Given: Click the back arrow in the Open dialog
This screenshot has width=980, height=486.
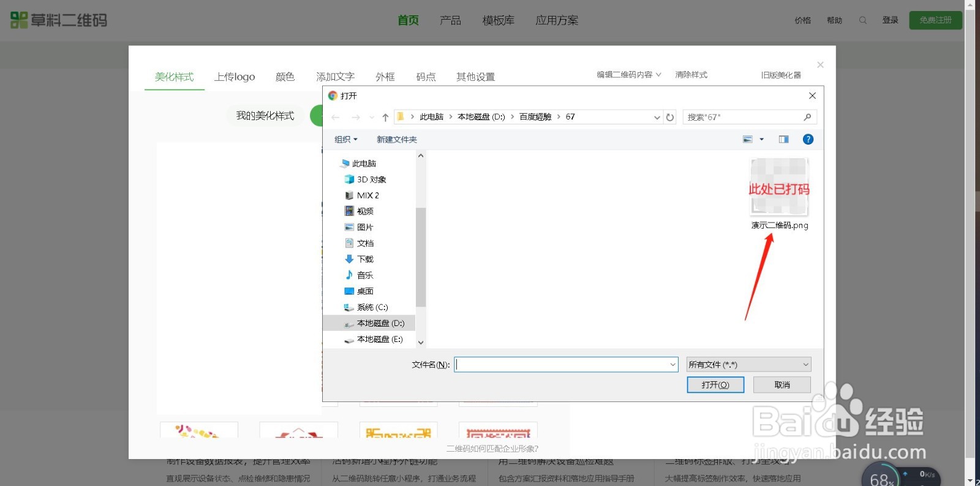Looking at the screenshot, I should [x=335, y=117].
